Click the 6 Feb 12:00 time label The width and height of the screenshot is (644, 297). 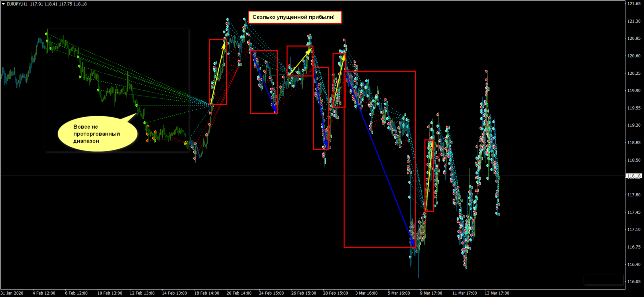click(76, 293)
